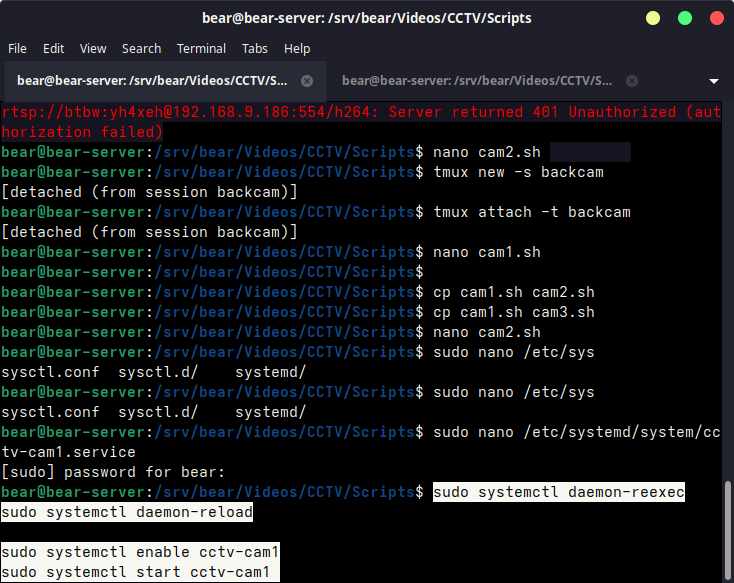Open the View menu
Image resolution: width=734 pixels, height=583 pixels.
tap(93, 49)
